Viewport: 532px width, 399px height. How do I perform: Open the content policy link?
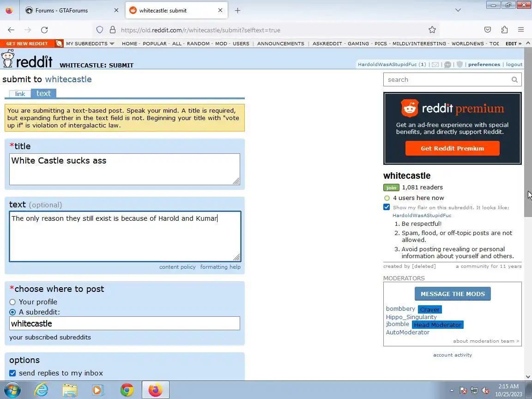point(177,267)
